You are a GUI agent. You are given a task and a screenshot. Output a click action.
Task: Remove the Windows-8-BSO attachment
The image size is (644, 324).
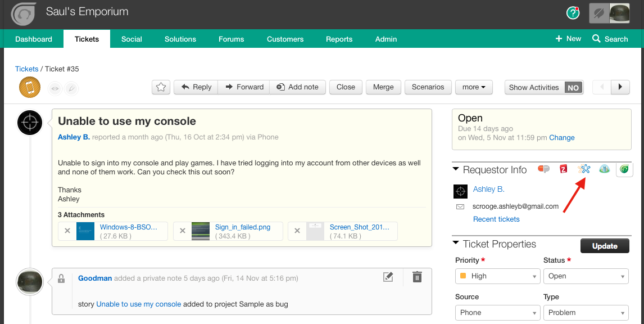click(x=67, y=231)
